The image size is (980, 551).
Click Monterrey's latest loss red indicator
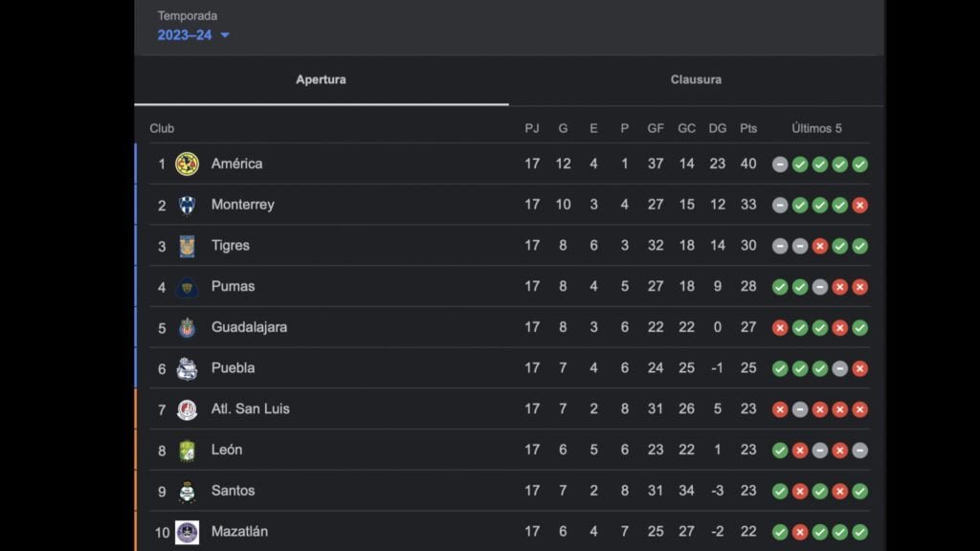860,205
